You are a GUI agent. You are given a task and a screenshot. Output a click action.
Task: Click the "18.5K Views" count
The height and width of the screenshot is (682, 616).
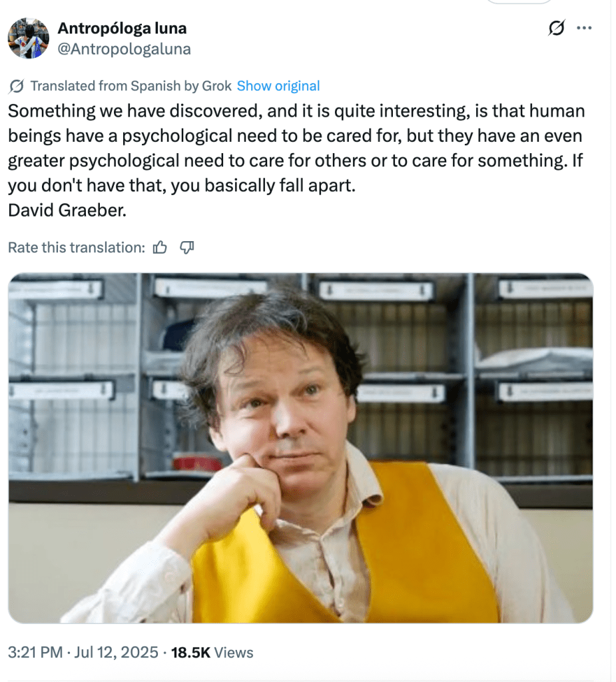[x=212, y=652]
